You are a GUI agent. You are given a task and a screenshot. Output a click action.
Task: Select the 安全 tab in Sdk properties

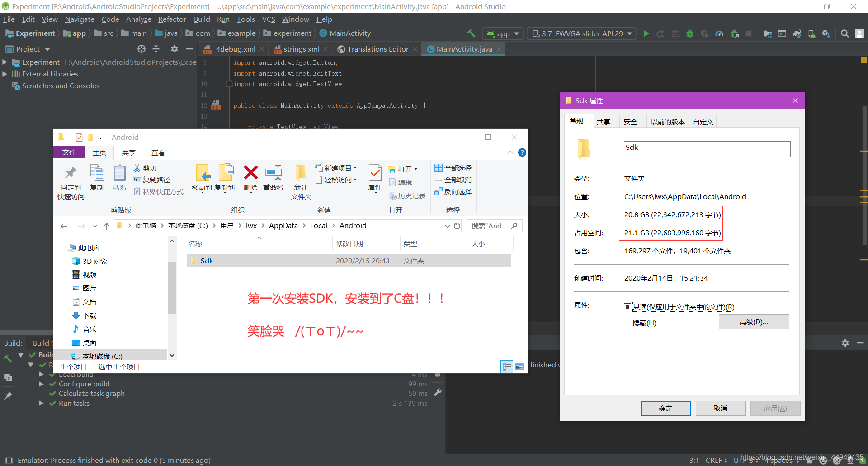(631, 122)
